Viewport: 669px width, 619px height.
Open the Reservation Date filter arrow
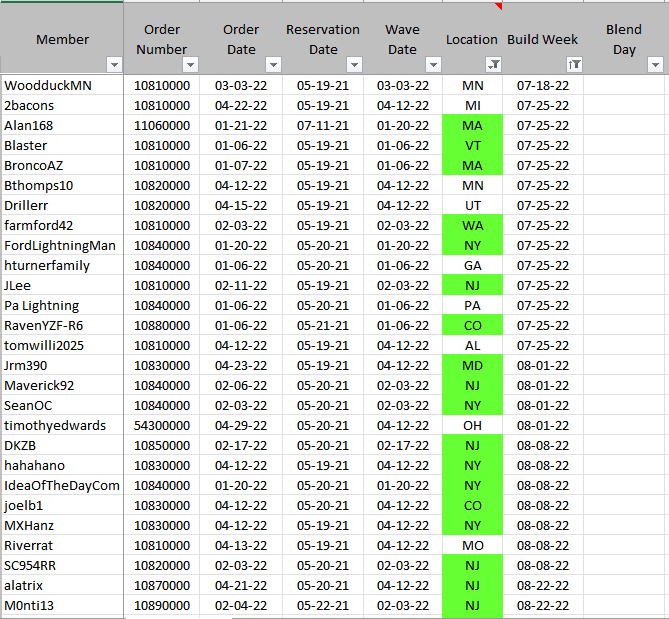pos(353,65)
